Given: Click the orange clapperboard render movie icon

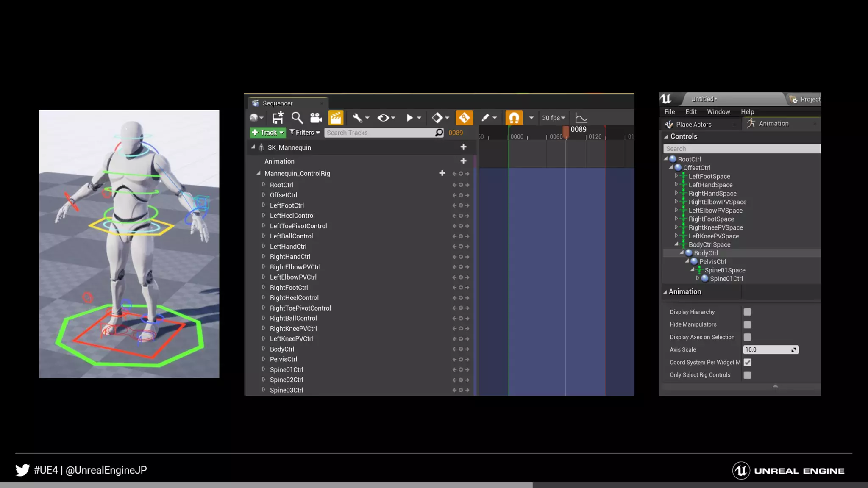Looking at the screenshot, I should [336, 118].
